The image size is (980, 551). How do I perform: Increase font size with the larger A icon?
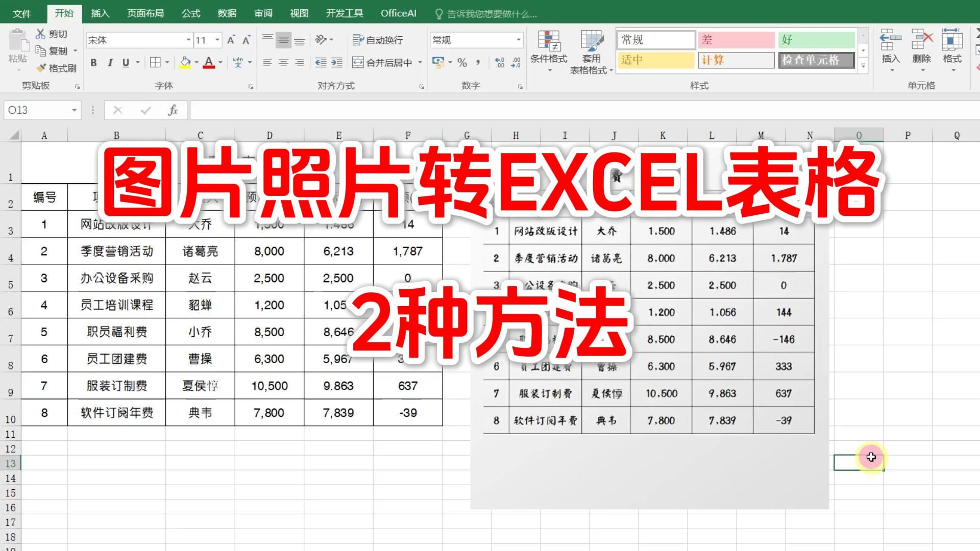coord(231,40)
